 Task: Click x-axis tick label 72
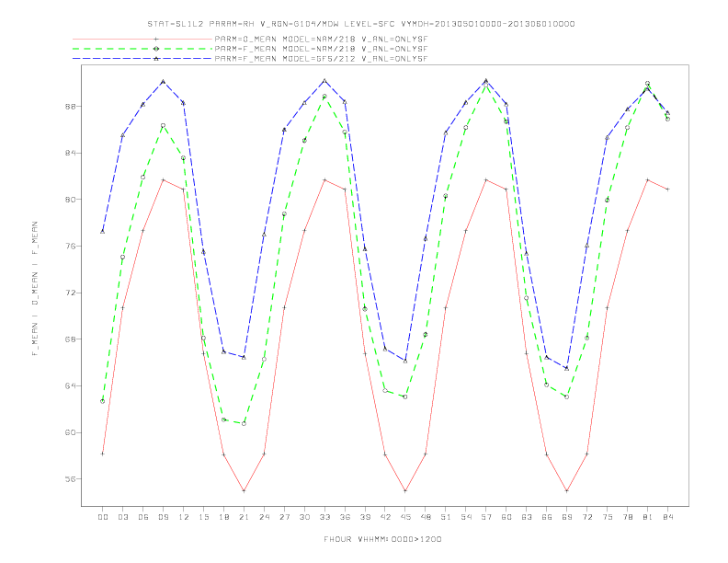[586, 517]
